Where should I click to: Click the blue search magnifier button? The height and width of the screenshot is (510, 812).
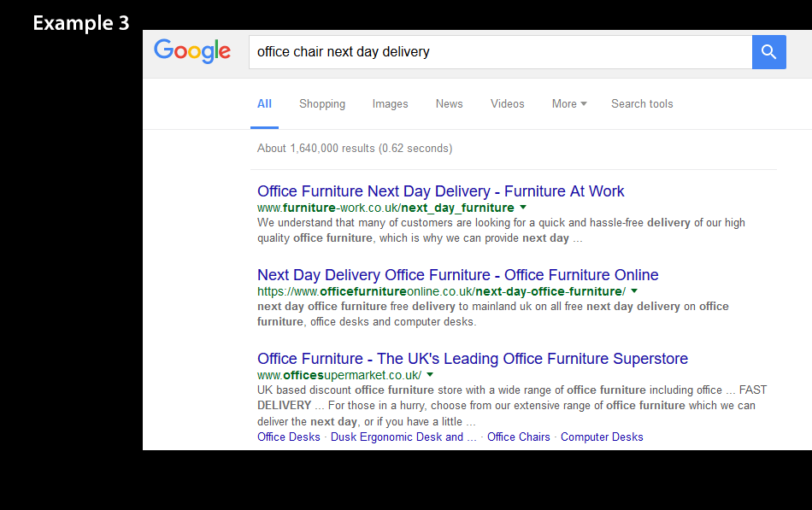tap(769, 52)
